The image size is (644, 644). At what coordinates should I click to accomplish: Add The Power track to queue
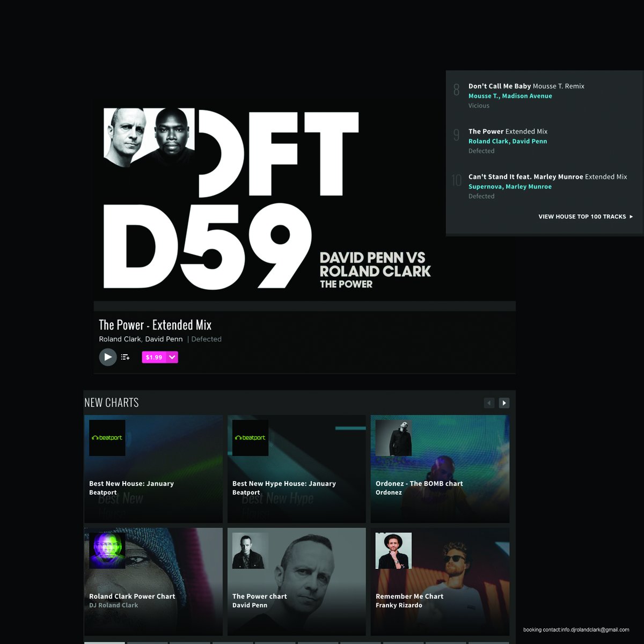pyautogui.click(x=125, y=357)
